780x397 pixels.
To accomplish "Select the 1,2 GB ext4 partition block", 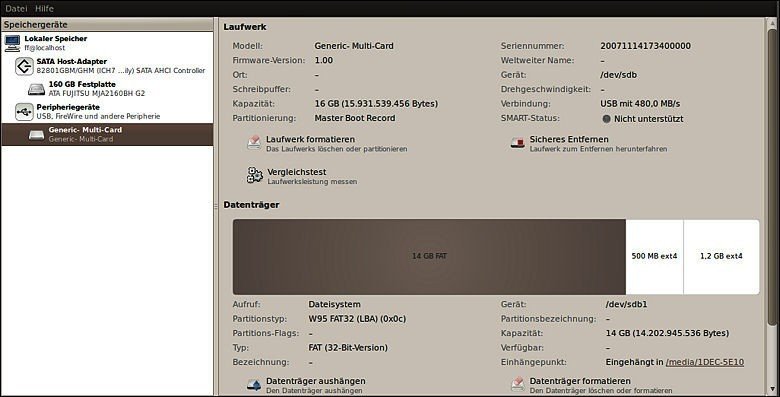I will 721,256.
